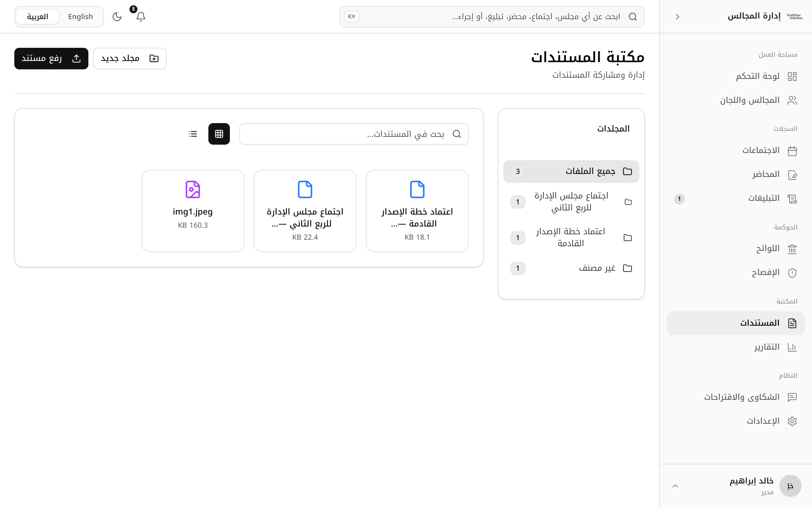Open document card اجتماع مجلس الإدارة للربع الثاني

tap(305, 211)
